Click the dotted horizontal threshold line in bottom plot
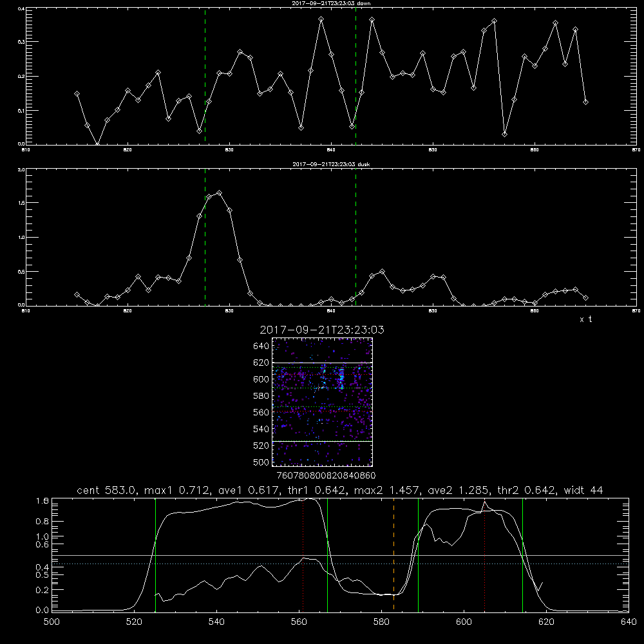This screenshot has height=644, width=644. coord(340,564)
